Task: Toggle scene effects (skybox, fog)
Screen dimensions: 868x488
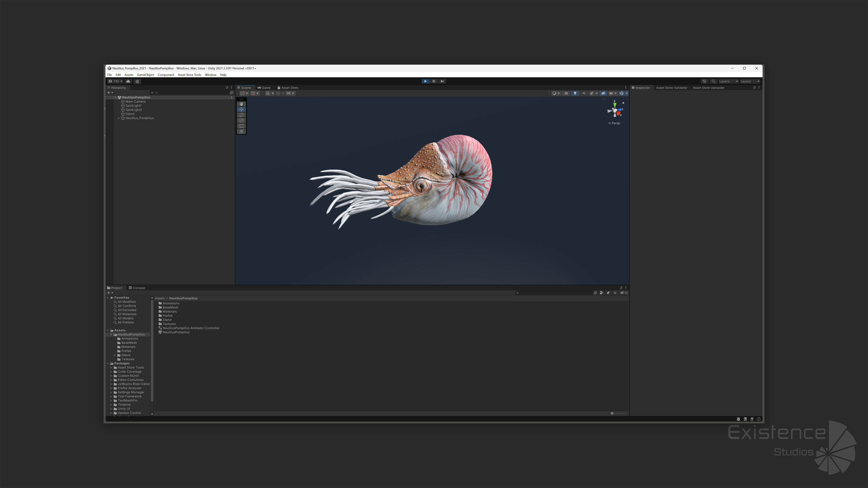Action: 591,93
